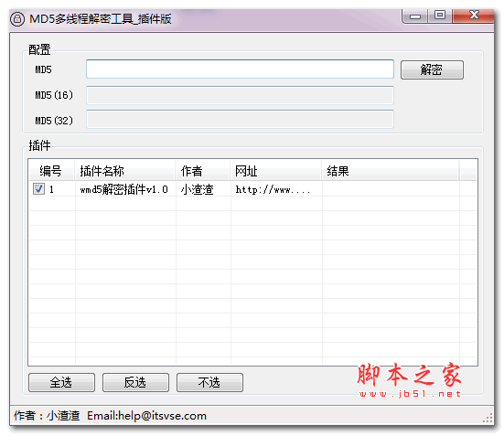Click the 编号 column header

click(x=52, y=171)
